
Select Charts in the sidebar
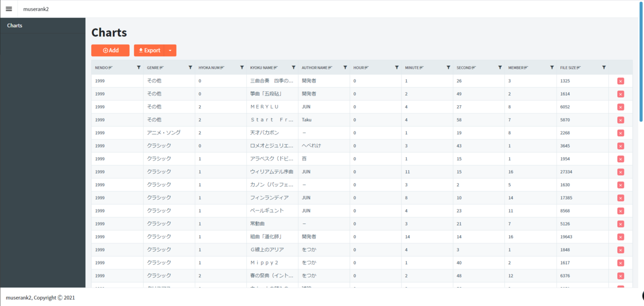43,25
